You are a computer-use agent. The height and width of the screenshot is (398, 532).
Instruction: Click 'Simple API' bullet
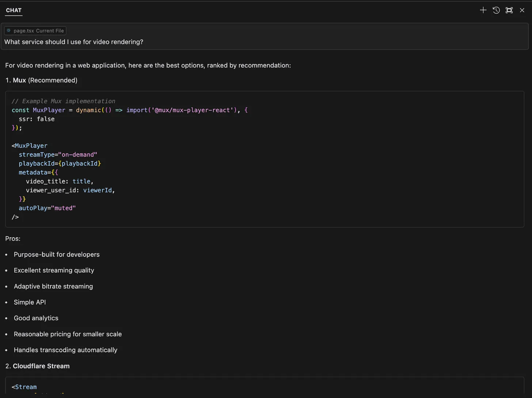coord(30,302)
